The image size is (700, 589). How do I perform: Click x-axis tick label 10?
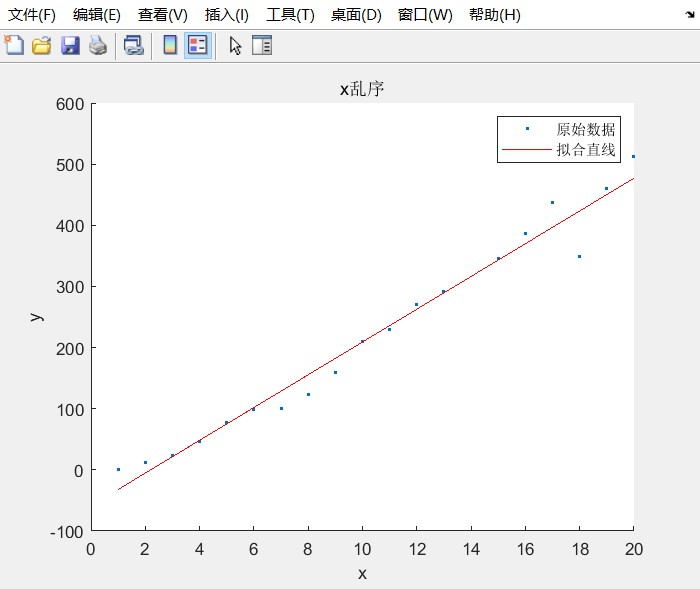362,549
